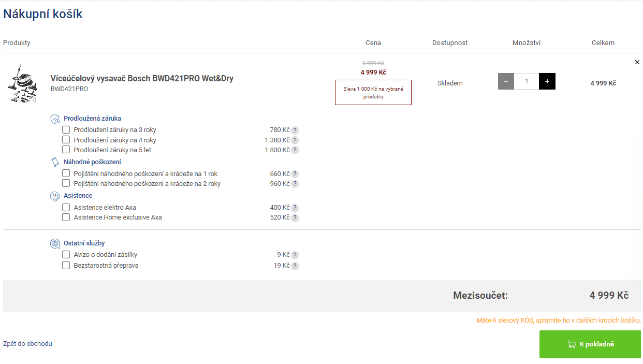
Task: Show info for Asistence Home exclusive Axa
Action: click(x=295, y=218)
